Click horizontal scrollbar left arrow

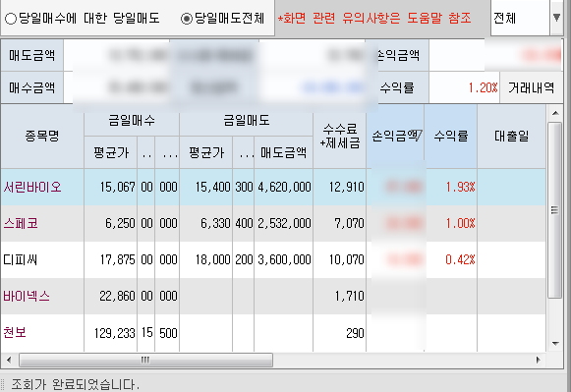pyautogui.click(x=9, y=360)
